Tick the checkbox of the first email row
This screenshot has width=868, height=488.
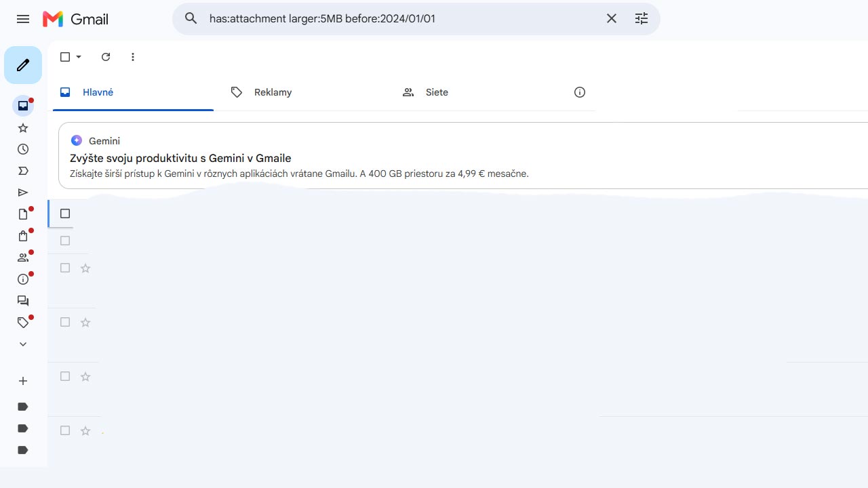[x=65, y=213]
